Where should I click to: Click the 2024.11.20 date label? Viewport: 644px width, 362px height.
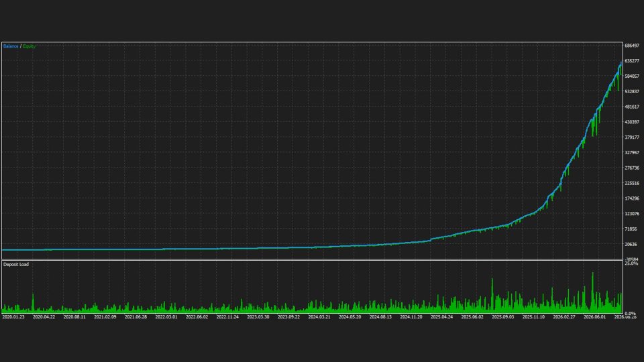tap(411, 317)
